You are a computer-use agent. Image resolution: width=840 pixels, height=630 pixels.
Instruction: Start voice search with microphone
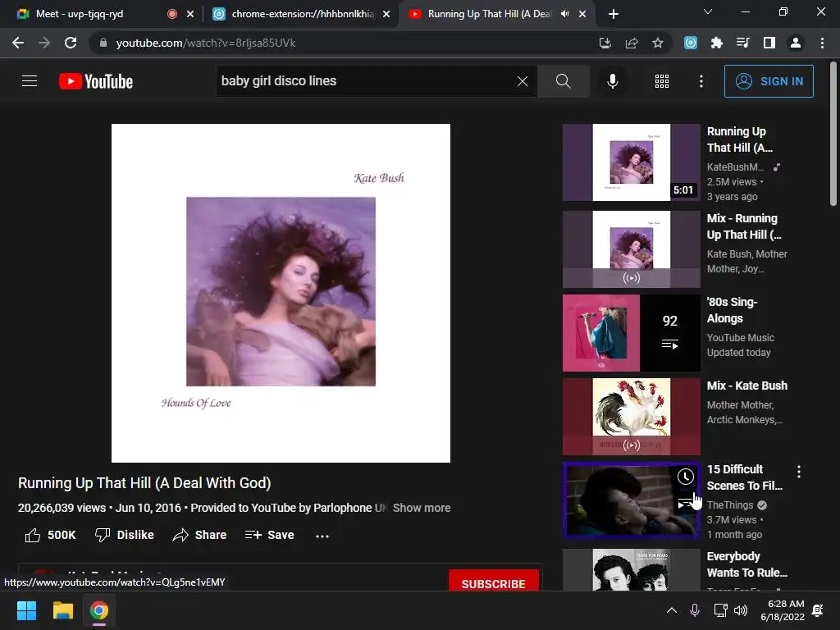pyautogui.click(x=612, y=81)
